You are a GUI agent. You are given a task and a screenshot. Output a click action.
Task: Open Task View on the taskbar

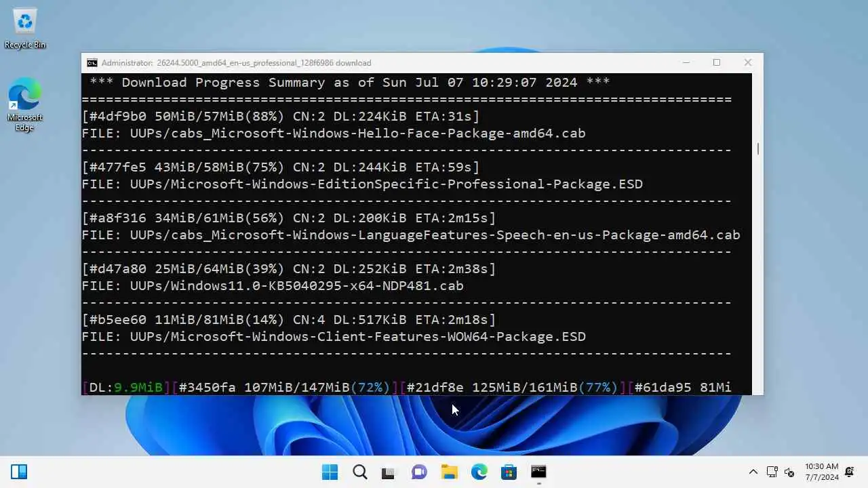(x=389, y=472)
